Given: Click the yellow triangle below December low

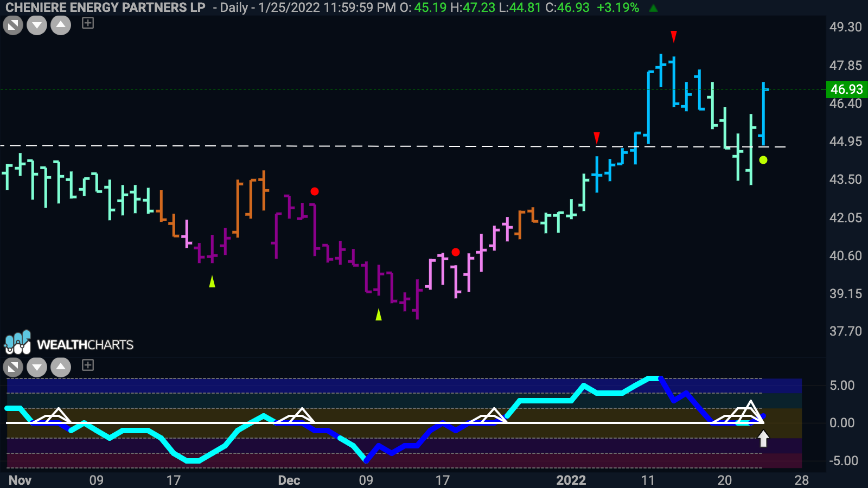Looking at the screenshot, I should pyautogui.click(x=379, y=314).
